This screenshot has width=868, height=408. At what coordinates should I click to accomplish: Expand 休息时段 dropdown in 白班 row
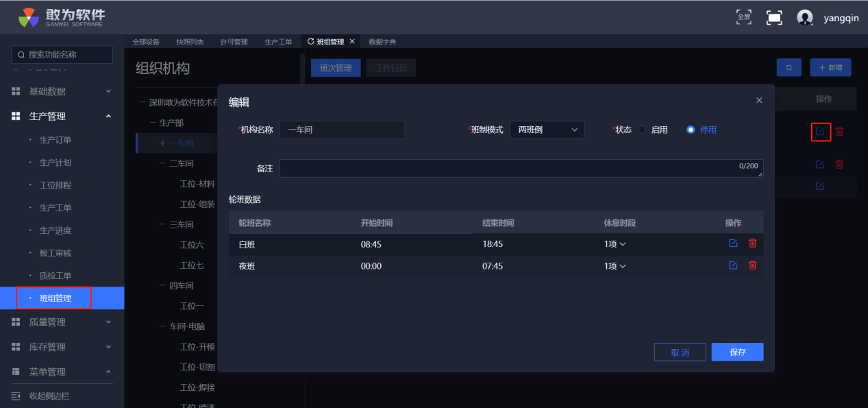click(615, 244)
